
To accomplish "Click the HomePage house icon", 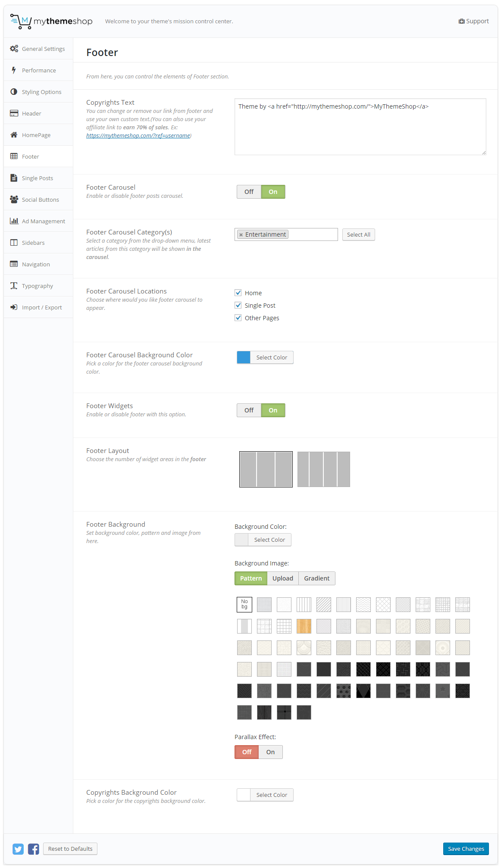I will [14, 135].
